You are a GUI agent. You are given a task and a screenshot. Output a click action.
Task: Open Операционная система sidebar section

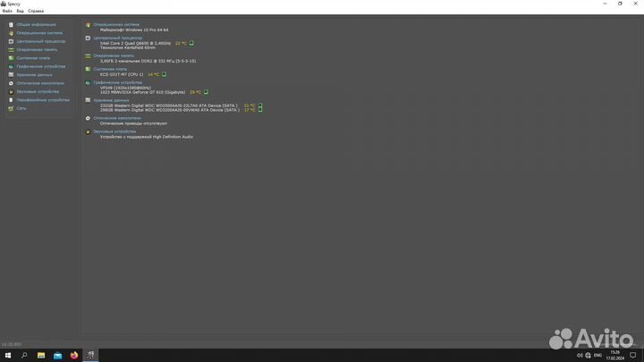(39, 32)
